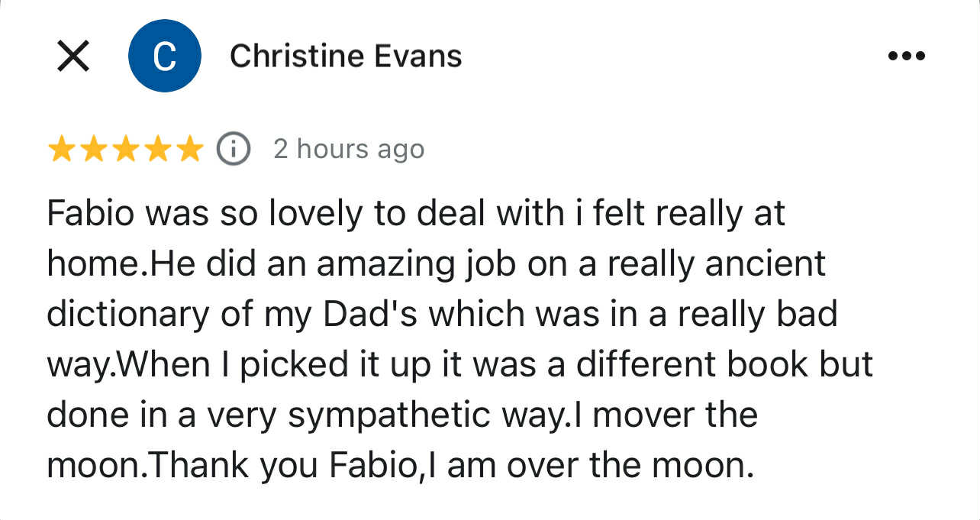This screenshot has width=980, height=520.
Task: Select the first line of the review text
Action: [416, 213]
